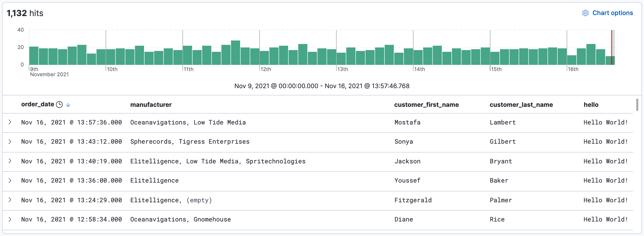Click the customer_first_name column header
This screenshot has height=236, width=644.
(426, 105)
